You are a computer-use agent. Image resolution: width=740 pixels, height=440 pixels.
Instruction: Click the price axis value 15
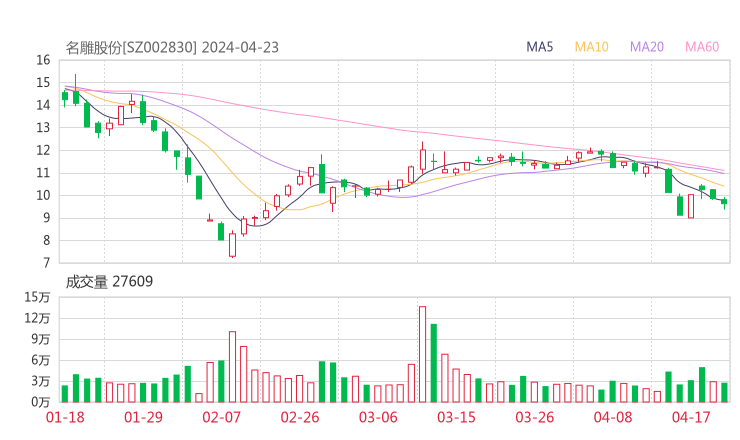[43, 83]
